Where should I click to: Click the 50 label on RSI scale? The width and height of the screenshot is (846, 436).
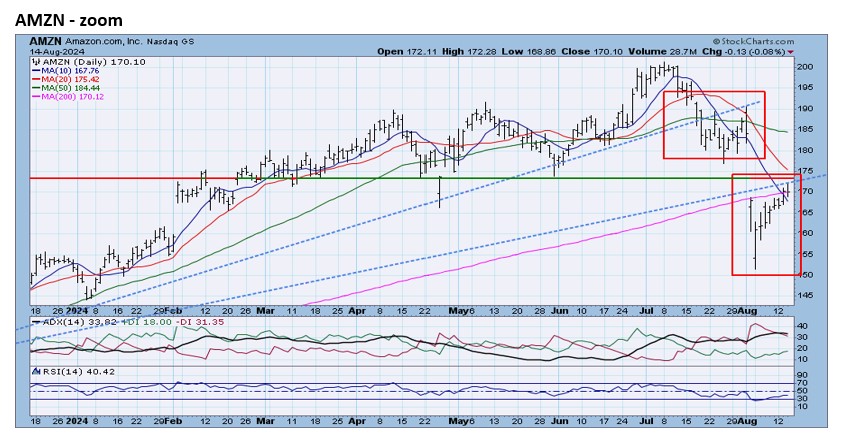click(x=803, y=391)
